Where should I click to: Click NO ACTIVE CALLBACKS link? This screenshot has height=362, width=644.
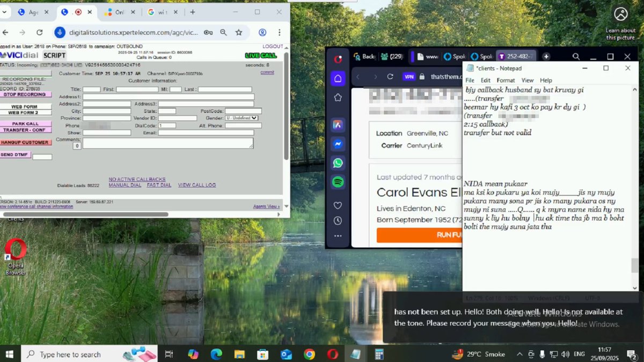[x=137, y=179]
